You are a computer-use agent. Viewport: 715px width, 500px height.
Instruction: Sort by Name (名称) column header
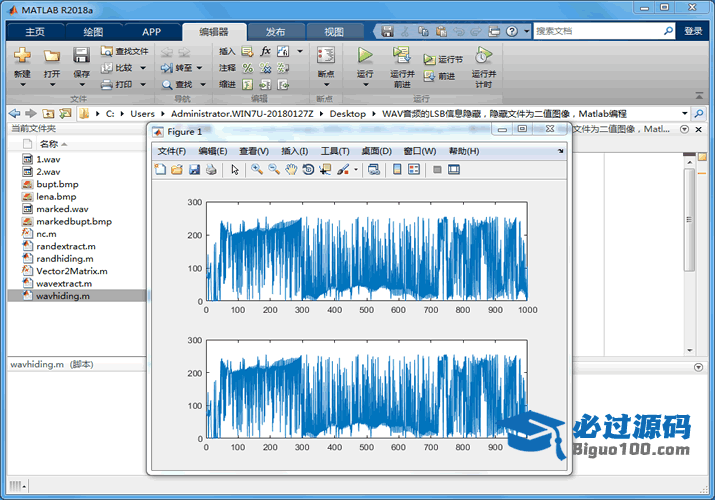49,144
